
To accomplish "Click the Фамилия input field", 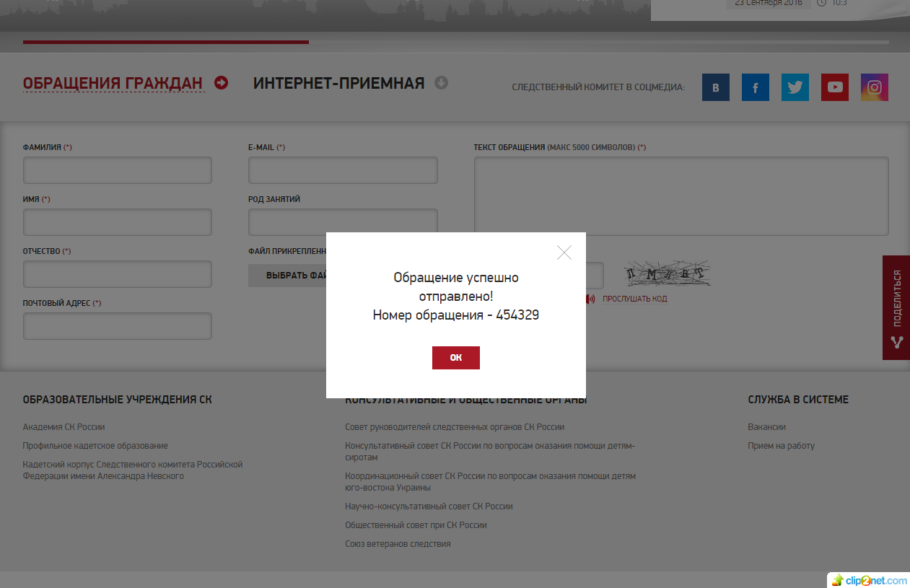I will [x=118, y=171].
